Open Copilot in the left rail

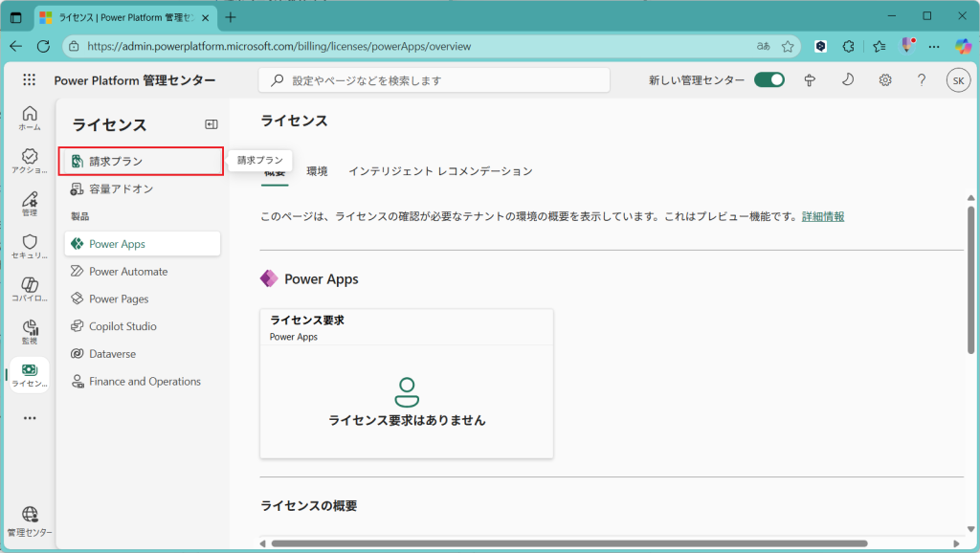point(30,289)
